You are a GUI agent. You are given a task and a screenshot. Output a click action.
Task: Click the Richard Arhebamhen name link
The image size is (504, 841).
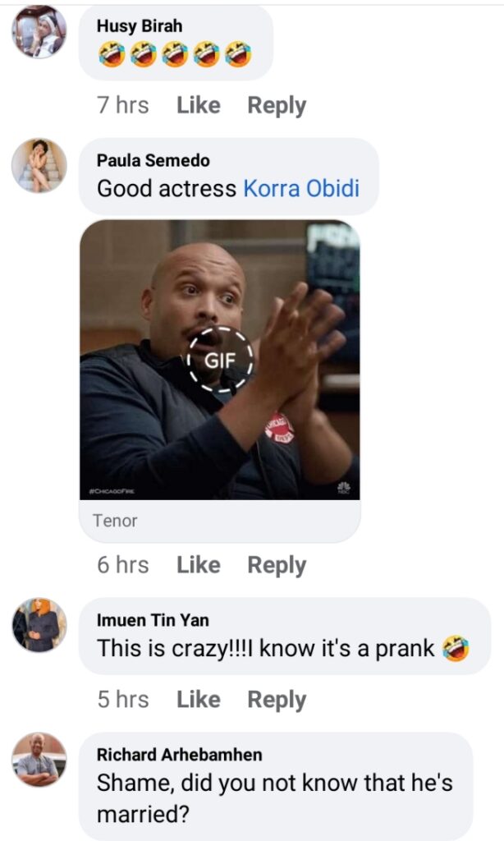[x=180, y=755]
